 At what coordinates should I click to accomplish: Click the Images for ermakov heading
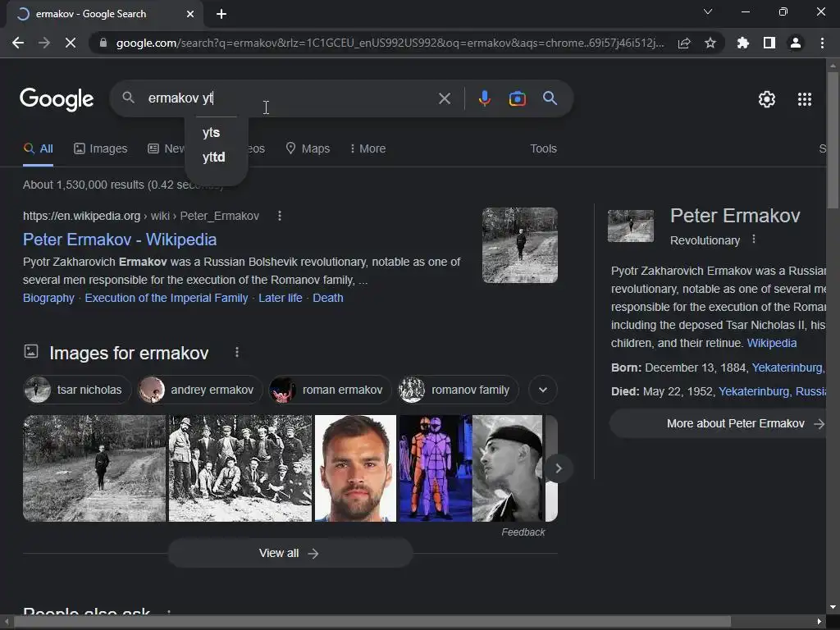pyautogui.click(x=129, y=353)
